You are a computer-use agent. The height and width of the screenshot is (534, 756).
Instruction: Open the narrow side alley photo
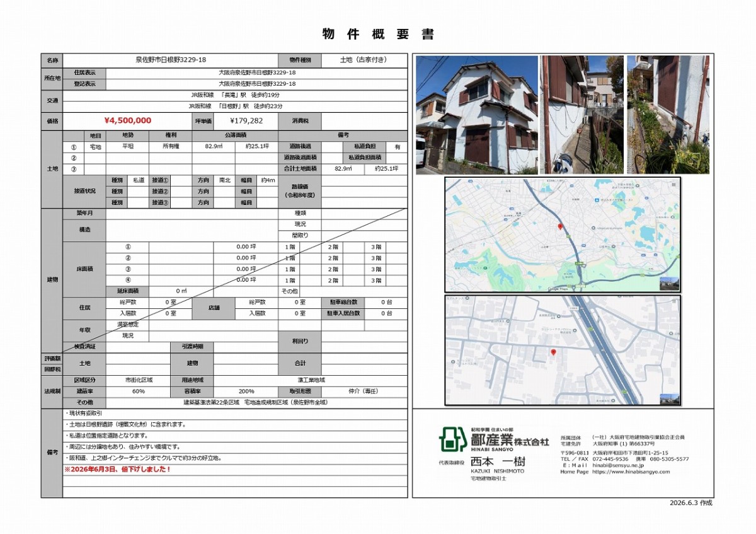tap(581, 114)
